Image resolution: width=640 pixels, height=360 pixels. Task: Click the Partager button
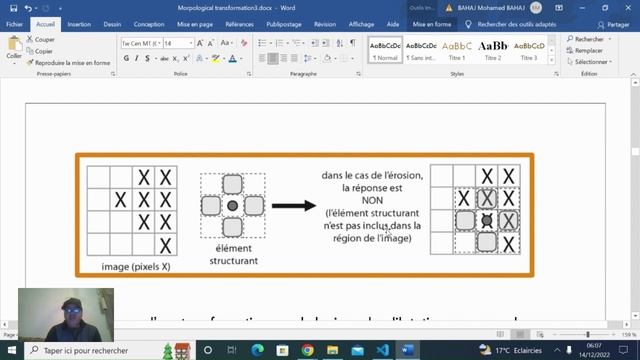[x=613, y=25]
